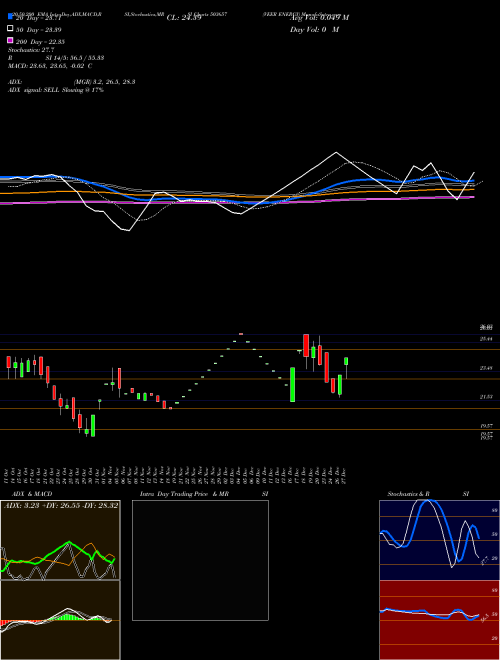Click the empty intraday price chart box
The image size is (500, 660).
[200, 560]
